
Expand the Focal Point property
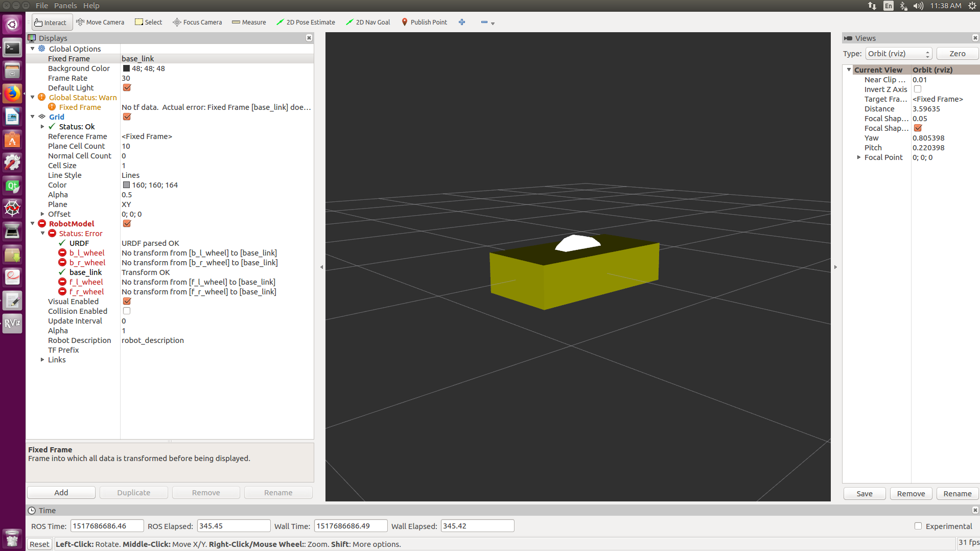(858, 157)
